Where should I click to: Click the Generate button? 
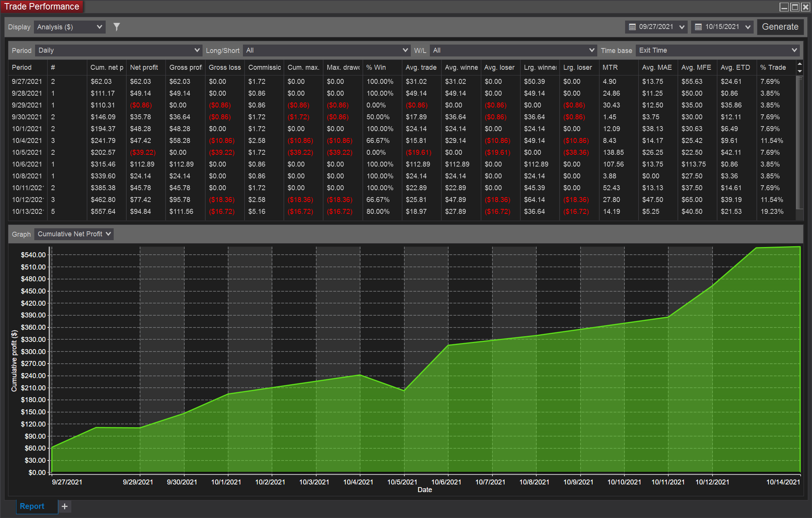780,27
